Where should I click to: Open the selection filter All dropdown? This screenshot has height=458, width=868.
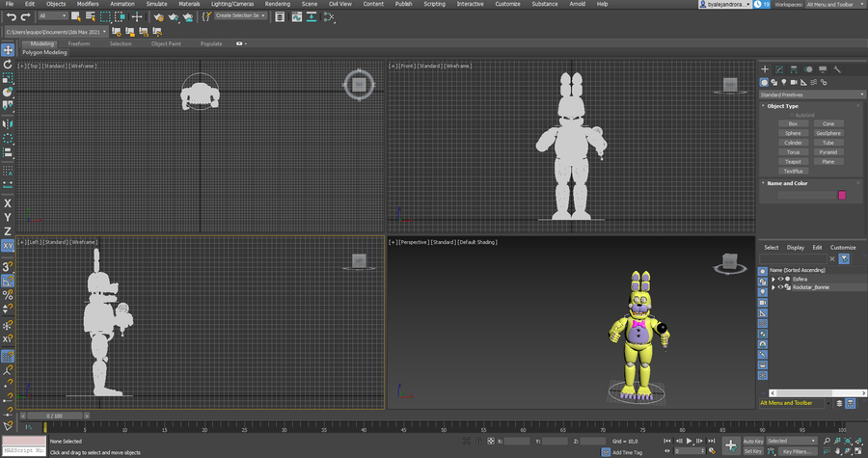click(53, 16)
